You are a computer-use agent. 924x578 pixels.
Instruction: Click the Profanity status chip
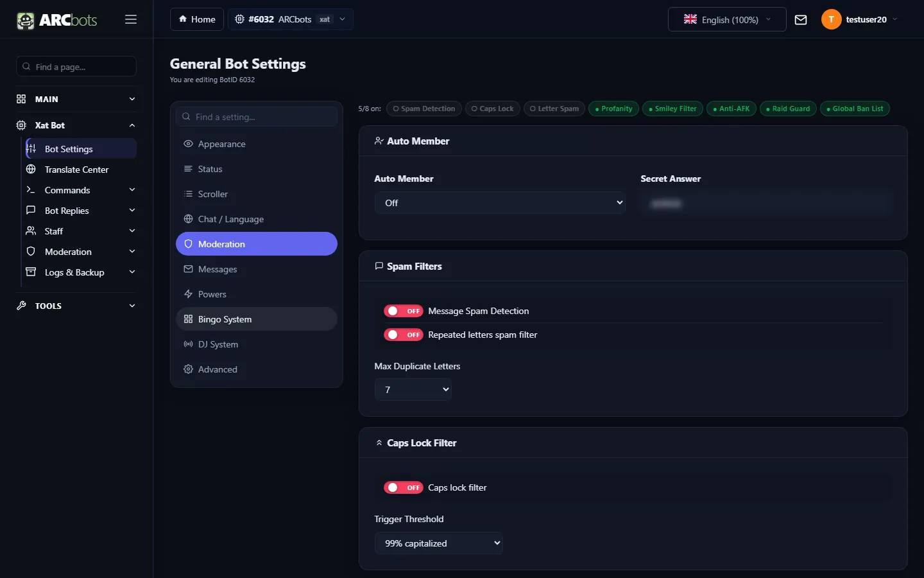tap(614, 109)
